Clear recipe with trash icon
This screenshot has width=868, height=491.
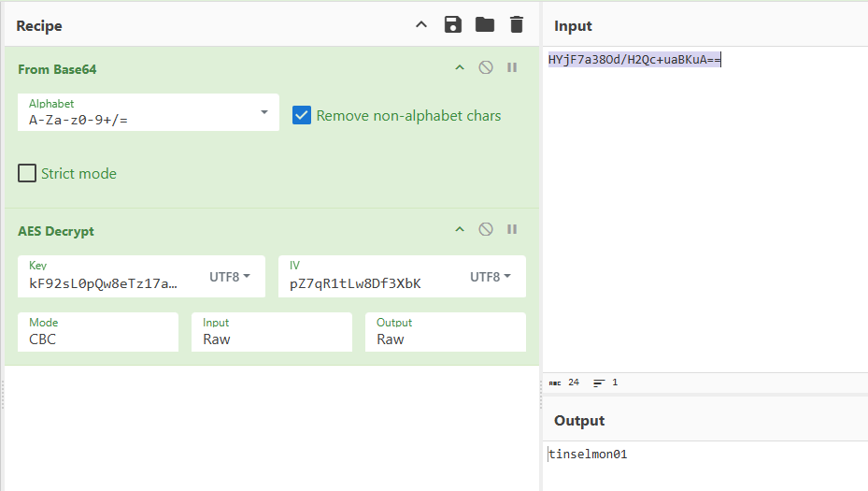coord(517,25)
